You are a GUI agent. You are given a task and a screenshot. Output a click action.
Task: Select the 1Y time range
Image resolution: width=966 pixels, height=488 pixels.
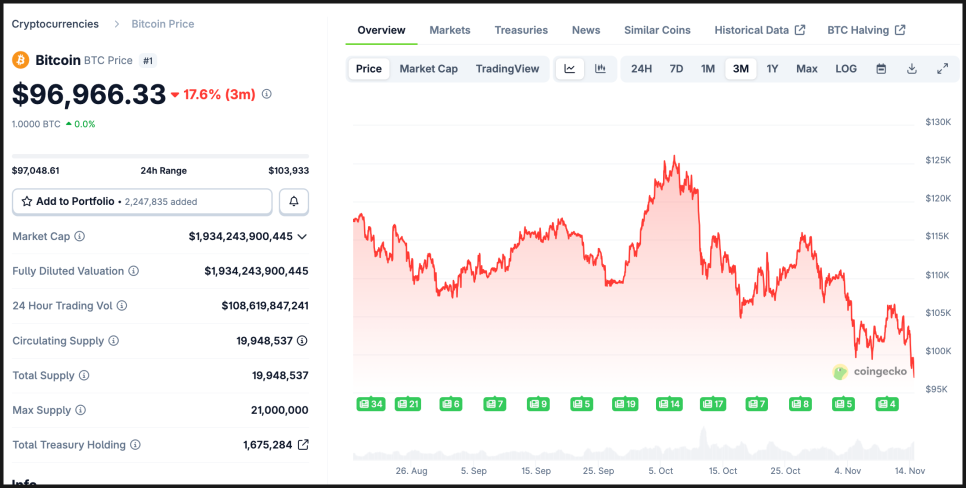pos(772,69)
